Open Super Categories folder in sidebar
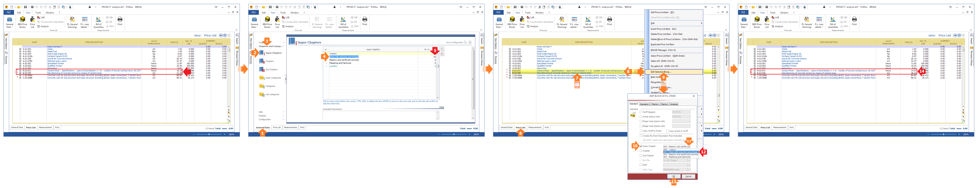The height and width of the screenshot is (188, 980). coord(270,78)
